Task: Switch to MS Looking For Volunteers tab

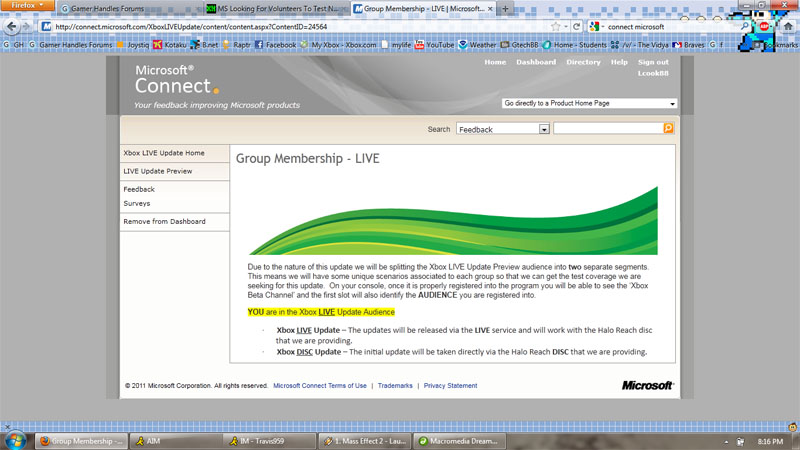Action: (276, 9)
